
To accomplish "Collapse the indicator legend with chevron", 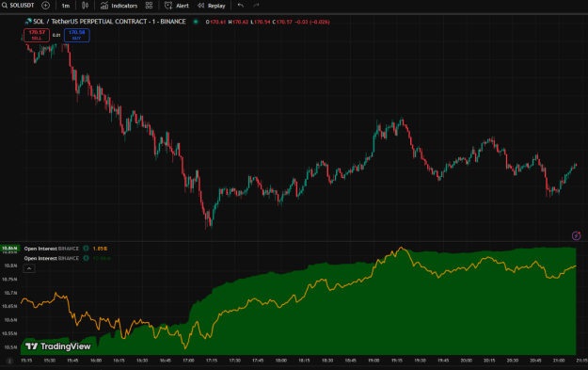I will [29, 268].
